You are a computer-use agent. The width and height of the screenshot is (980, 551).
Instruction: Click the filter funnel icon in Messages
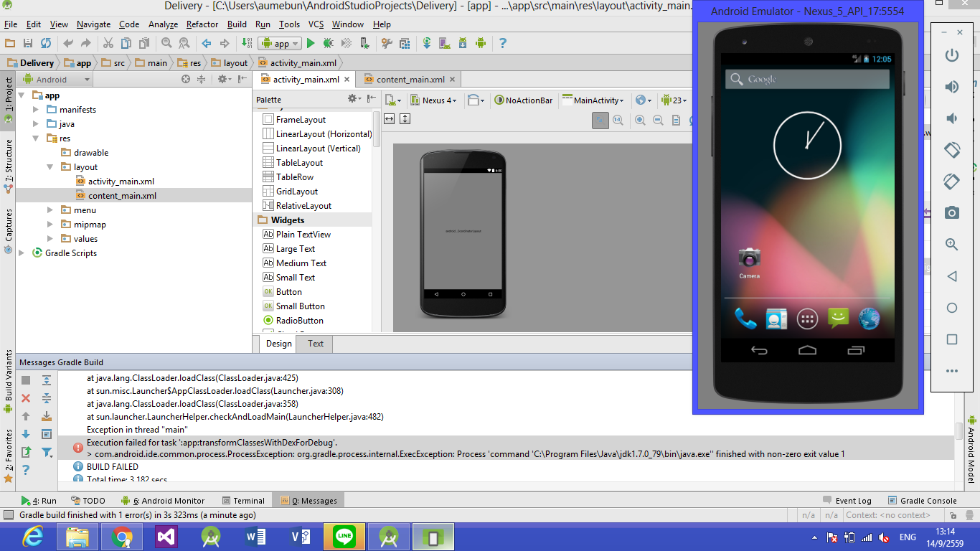pos(47,452)
